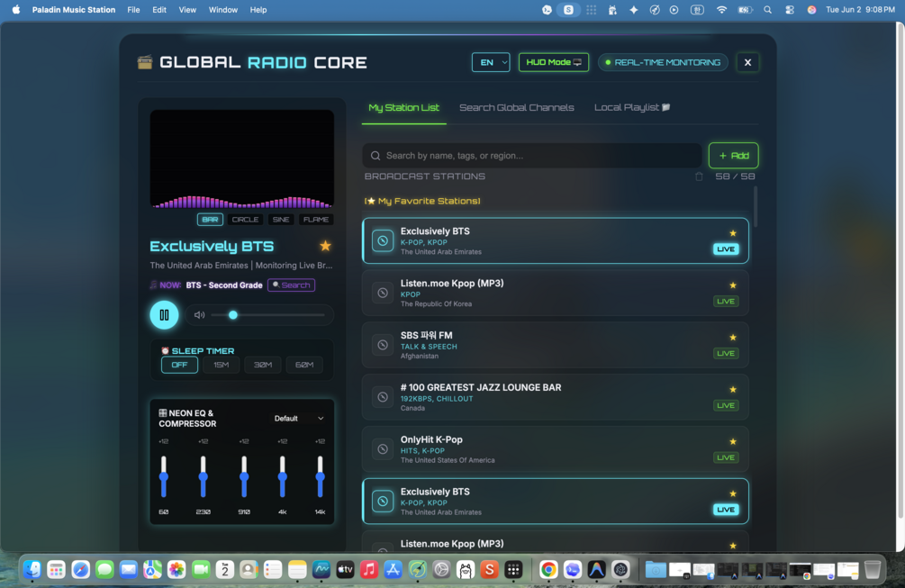Open App Store from the dock

393,570
